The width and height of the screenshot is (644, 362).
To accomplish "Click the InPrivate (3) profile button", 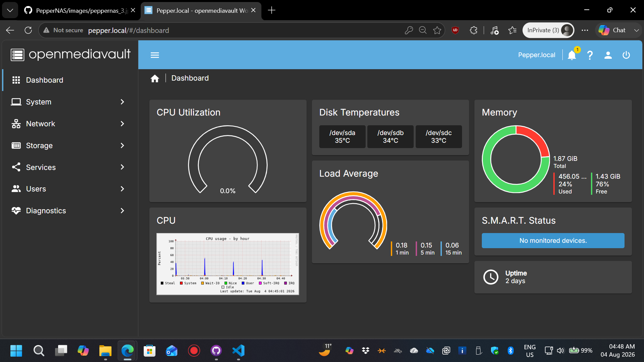I will (x=548, y=30).
